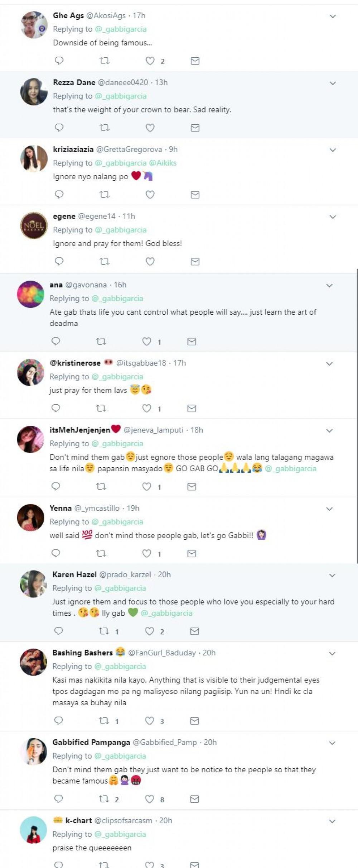Viewport: 358px width, 868px height.
Task: Share Yenna's tweet via message icon
Action: click(x=192, y=553)
